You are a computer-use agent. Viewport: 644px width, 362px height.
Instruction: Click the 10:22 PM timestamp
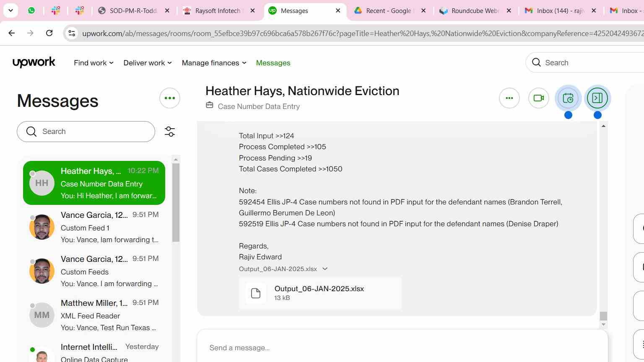point(143,171)
